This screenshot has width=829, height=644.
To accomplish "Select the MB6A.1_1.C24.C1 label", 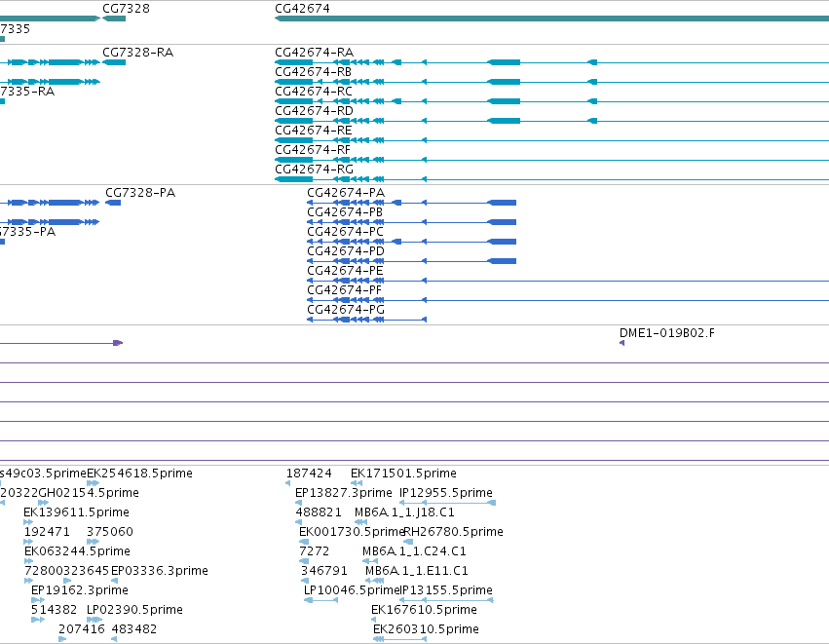I will (414, 551).
